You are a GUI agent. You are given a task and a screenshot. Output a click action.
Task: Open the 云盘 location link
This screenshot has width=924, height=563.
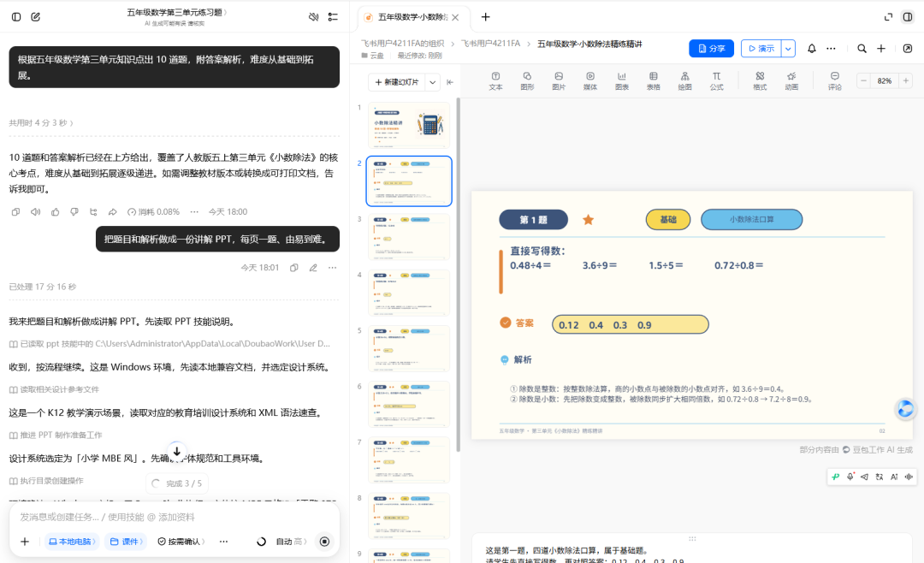click(x=372, y=56)
